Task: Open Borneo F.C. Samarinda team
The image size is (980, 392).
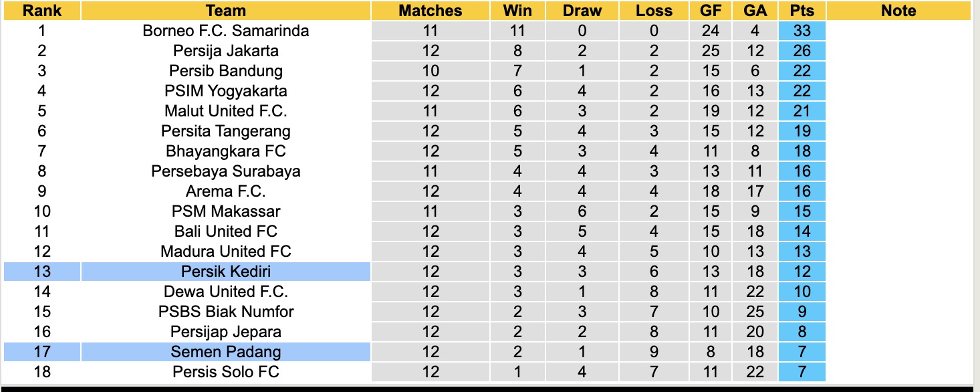Action: (226, 31)
